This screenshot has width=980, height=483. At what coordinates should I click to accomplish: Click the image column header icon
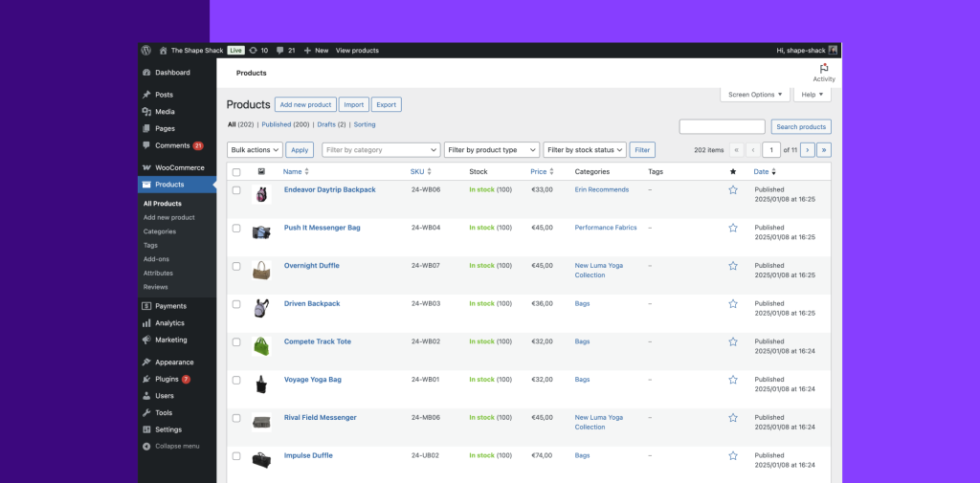pyautogui.click(x=261, y=171)
